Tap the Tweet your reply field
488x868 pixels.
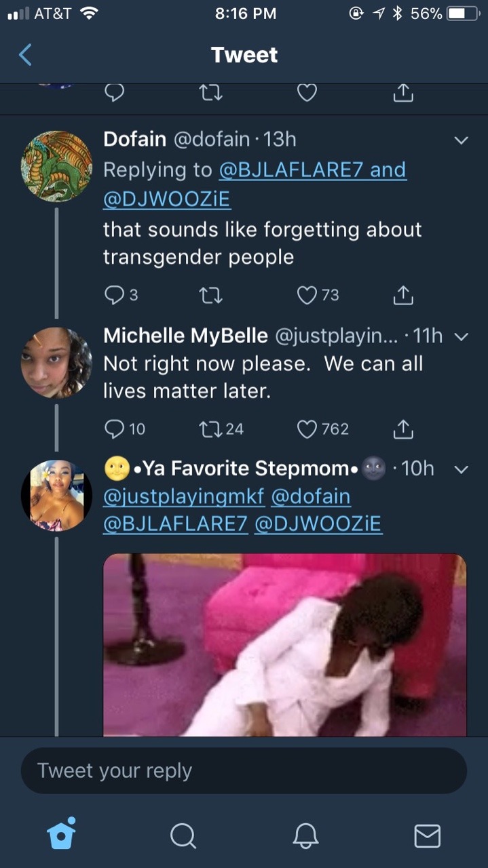pos(244,771)
